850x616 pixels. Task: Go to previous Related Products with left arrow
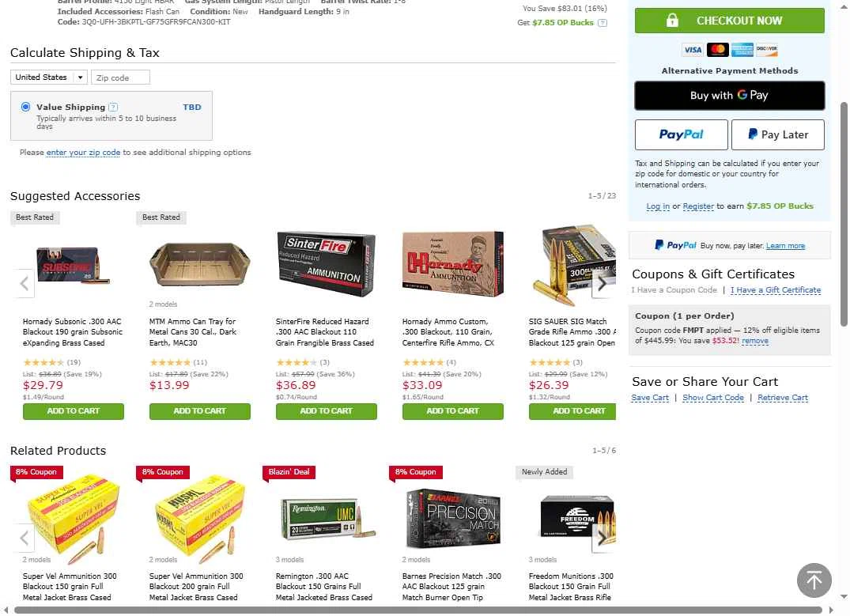coord(25,538)
